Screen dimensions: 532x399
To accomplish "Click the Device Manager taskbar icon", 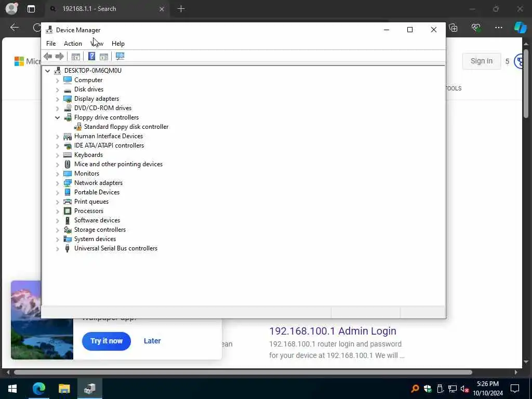I will [90, 389].
